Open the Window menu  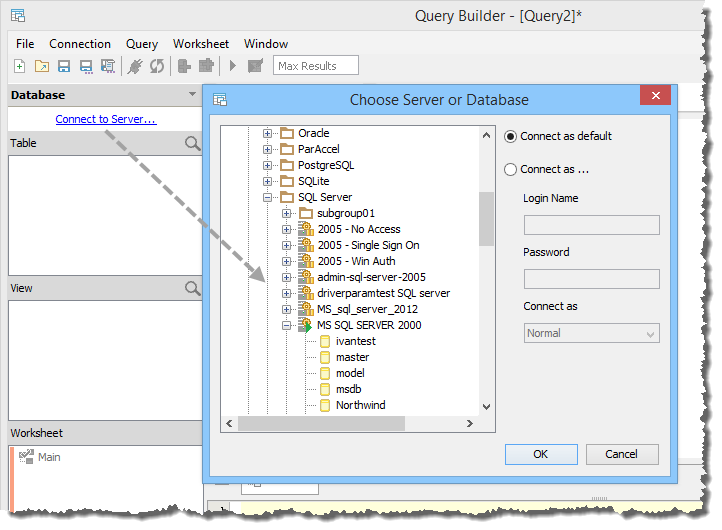pyautogui.click(x=266, y=44)
